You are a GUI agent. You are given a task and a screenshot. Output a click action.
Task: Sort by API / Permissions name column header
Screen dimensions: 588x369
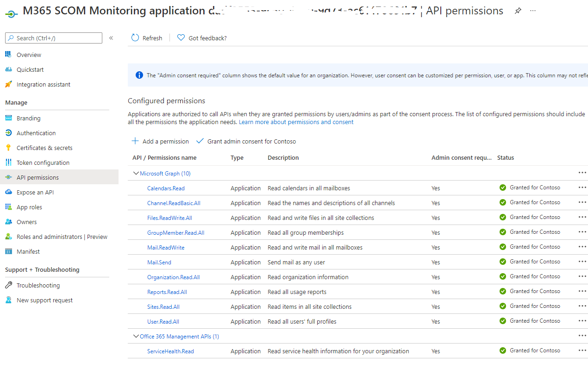tap(164, 158)
